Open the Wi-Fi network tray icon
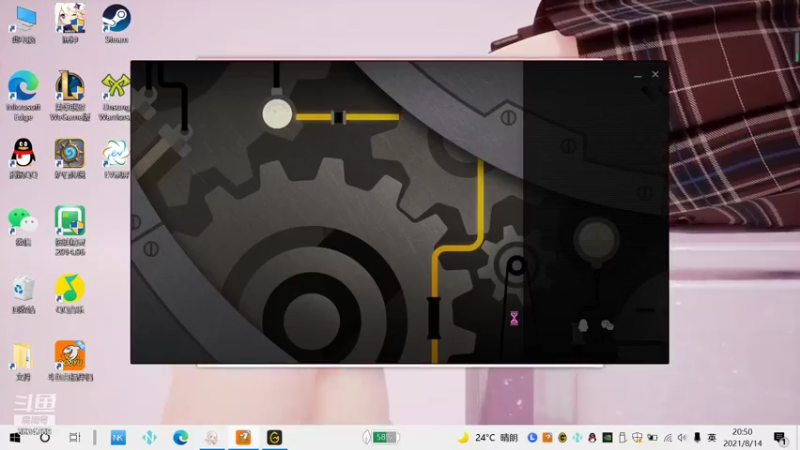 click(x=667, y=438)
